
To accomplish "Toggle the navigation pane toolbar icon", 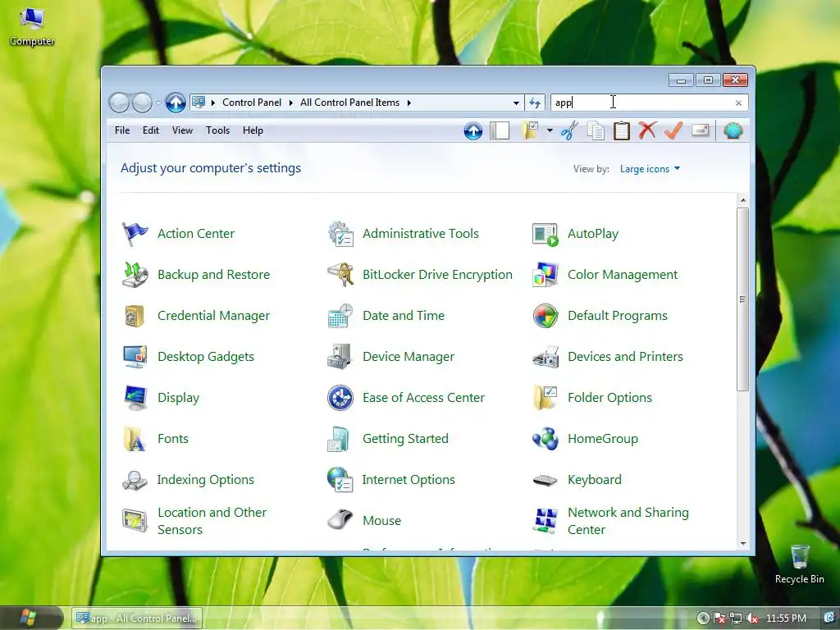I will pos(500,130).
